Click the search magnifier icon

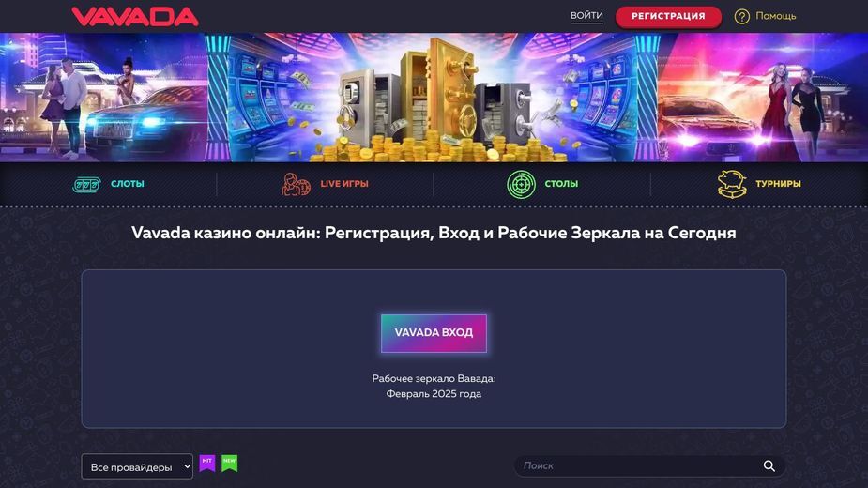coord(769,465)
